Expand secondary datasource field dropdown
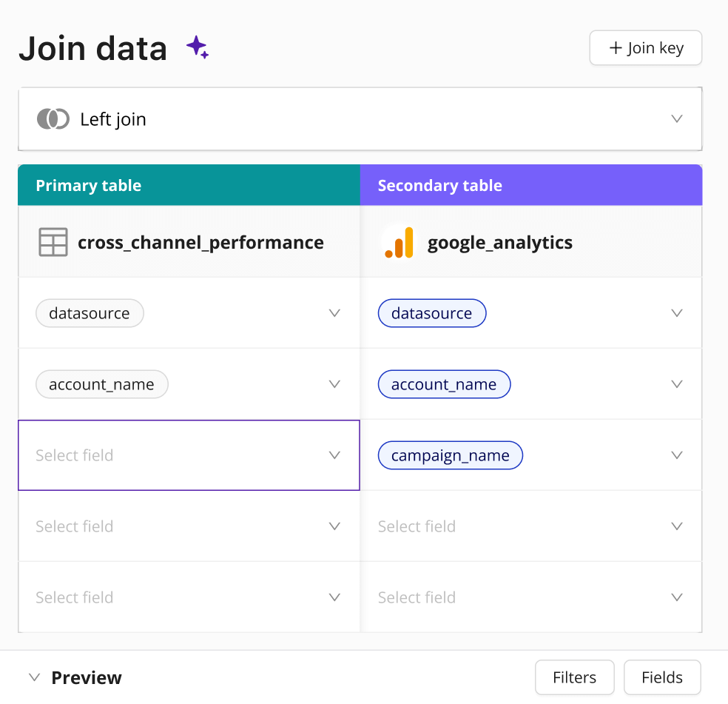The width and height of the screenshot is (728, 704). click(x=676, y=313)
